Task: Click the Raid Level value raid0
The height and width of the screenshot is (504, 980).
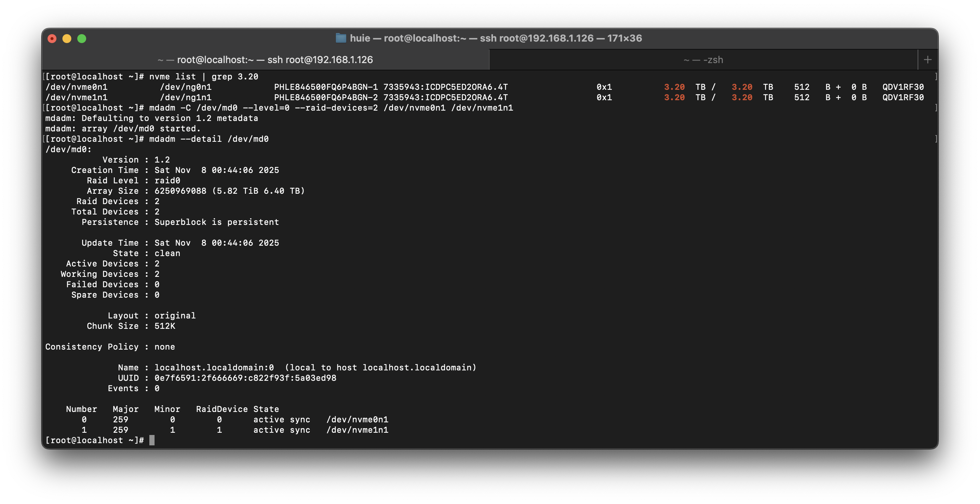Action: click(x=167, y=180)
